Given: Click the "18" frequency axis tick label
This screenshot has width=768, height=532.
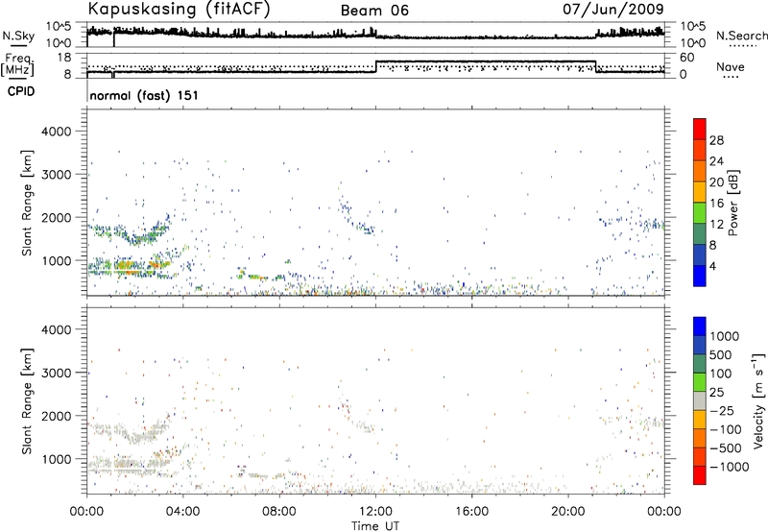Looking at the screenshot, I should (x=64, y=58).
